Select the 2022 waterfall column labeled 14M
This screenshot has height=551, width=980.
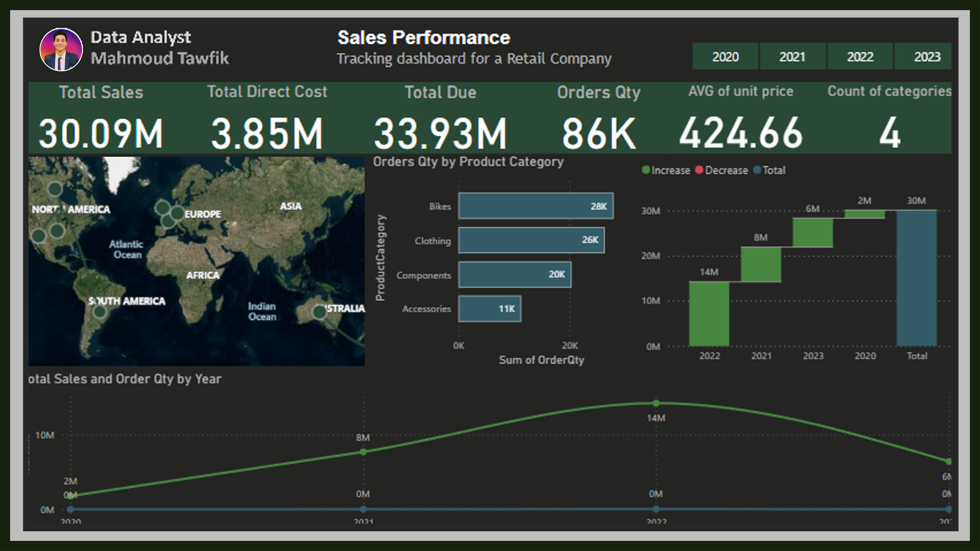click(x=709, y=314)
